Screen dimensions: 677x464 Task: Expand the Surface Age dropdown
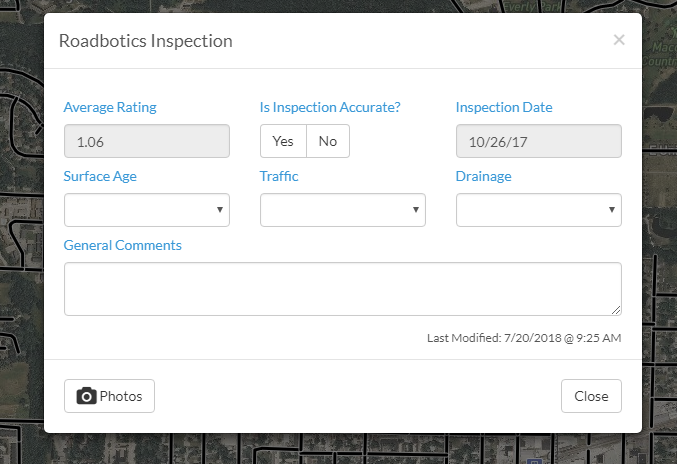[x=147, y=210]
